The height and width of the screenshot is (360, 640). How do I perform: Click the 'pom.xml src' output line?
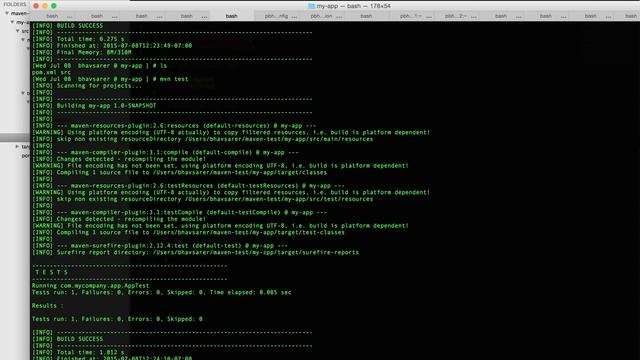click(x=51, y=73)
